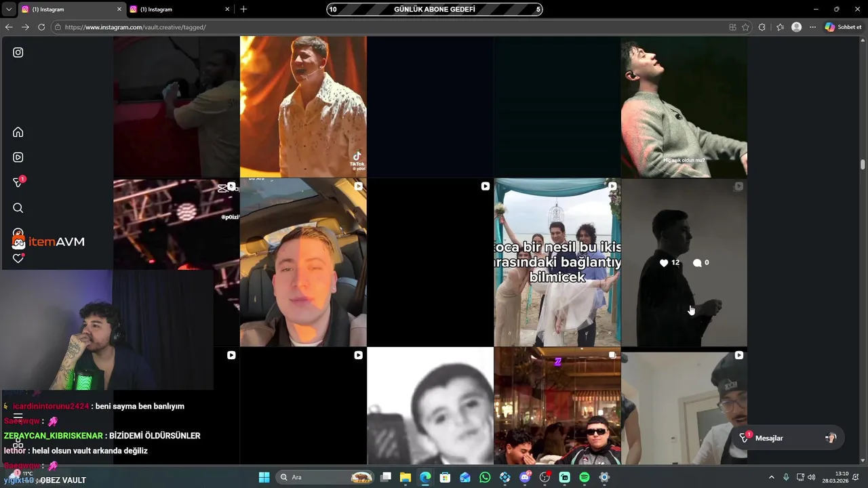The width and height of the screenshot is (868, 488).
Task: Open the browser Extensions puzzle icon
Action: tap(762, 27)
